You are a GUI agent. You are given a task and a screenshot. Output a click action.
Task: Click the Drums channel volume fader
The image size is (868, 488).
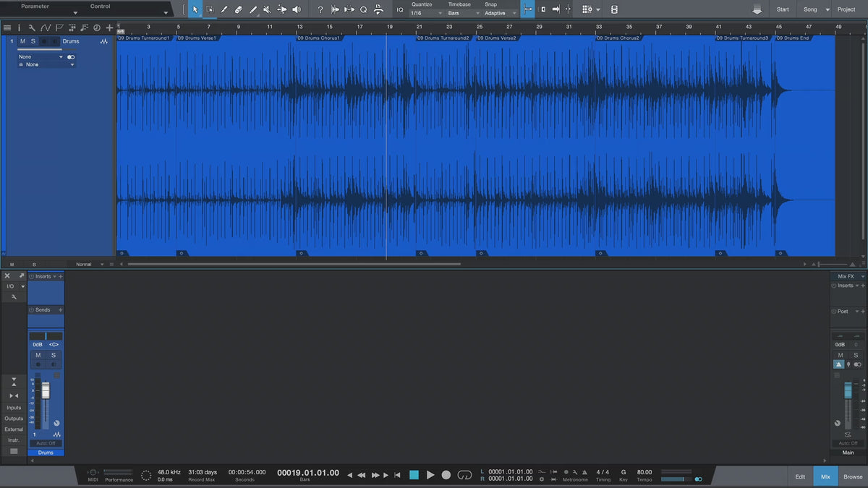point(46,391)
